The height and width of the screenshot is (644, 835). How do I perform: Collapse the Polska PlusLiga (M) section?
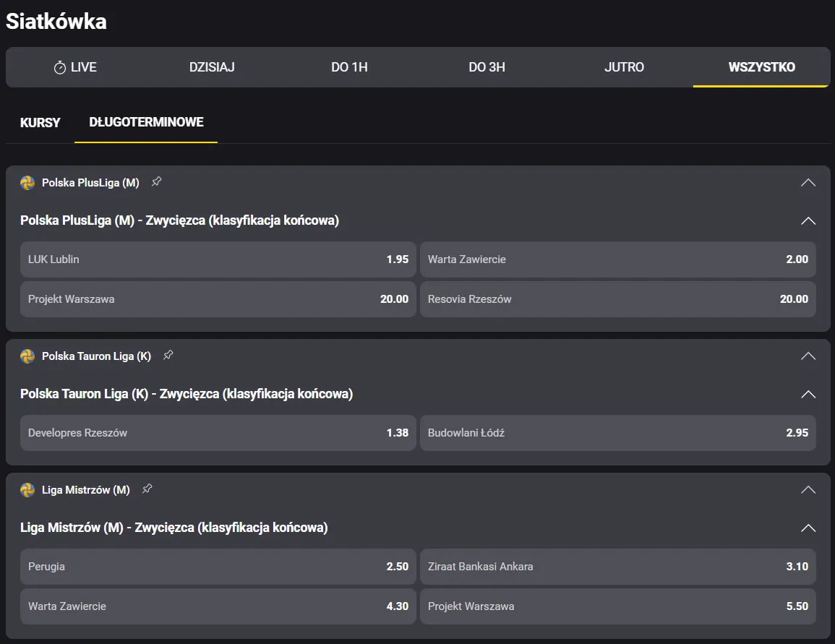coord(808,183)
